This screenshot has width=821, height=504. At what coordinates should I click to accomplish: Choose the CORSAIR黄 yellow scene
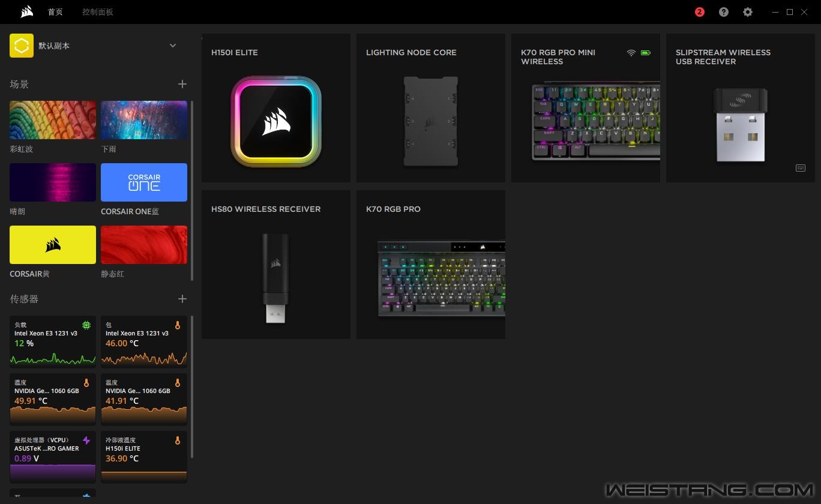click(x=53, y=245)
